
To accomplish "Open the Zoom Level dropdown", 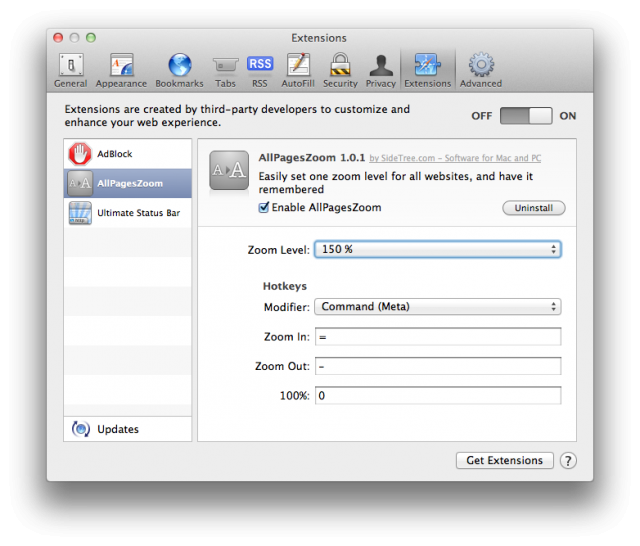I will pyautogui.click(x=438, y=249).
